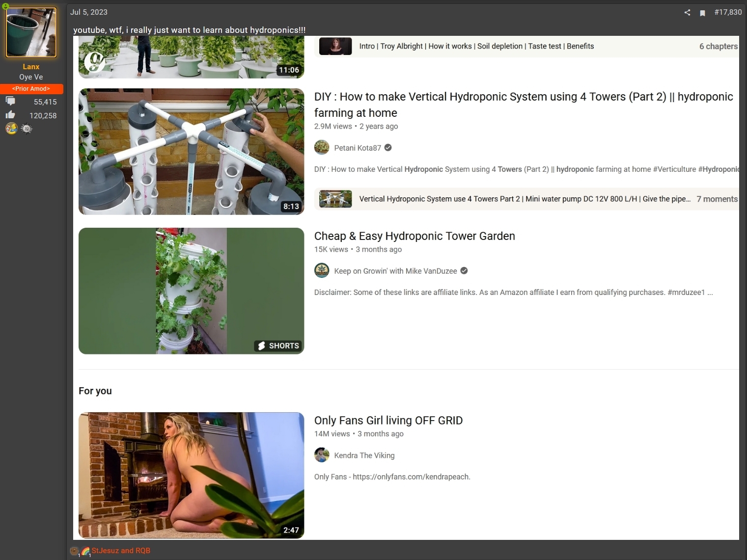Click the moments thumbnail for 4 Towers Part 2
747x560 pixels.
tap(335, 199)
